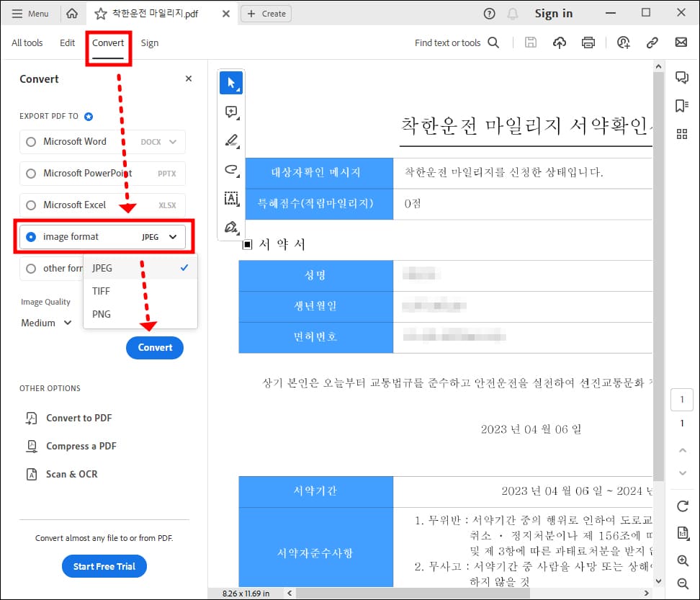Select the Selection arrow tool
Screen dimensions: 700x600
[x=231, y=82]
